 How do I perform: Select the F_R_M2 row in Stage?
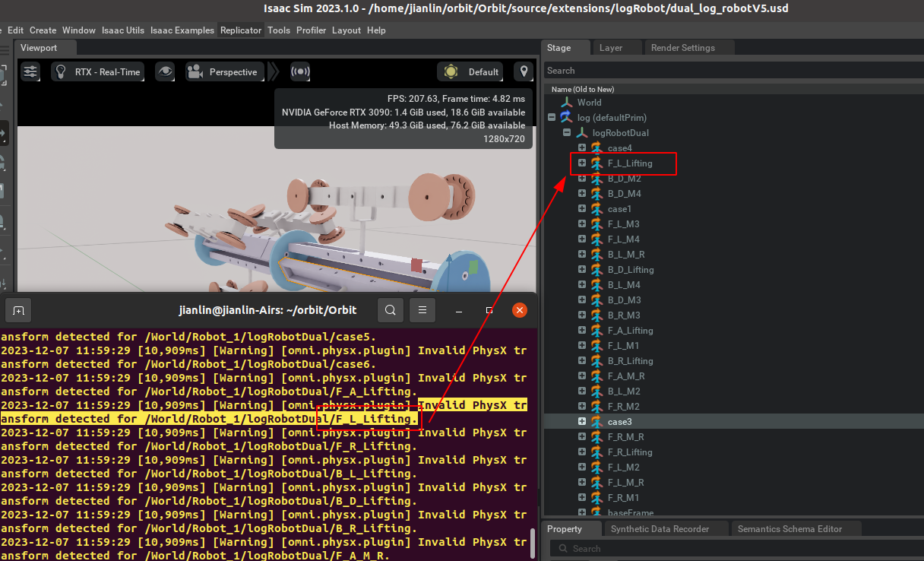(733, 407)
